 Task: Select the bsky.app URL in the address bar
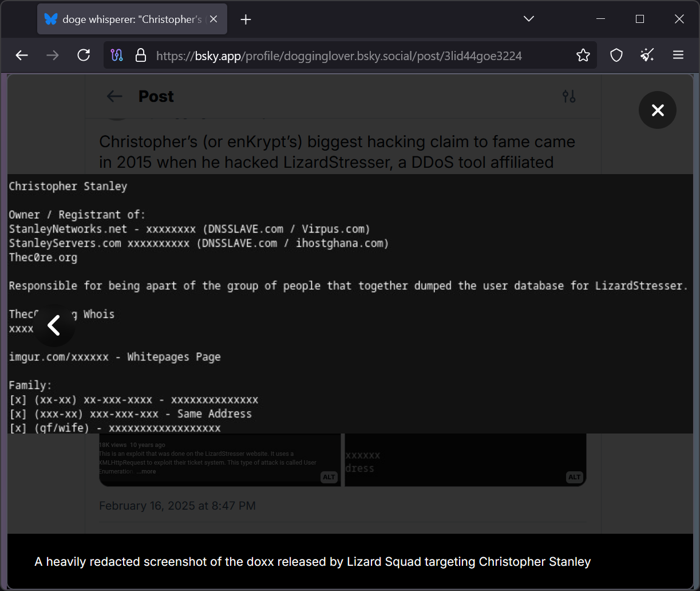pyautogui.click(x=339, y=56)
